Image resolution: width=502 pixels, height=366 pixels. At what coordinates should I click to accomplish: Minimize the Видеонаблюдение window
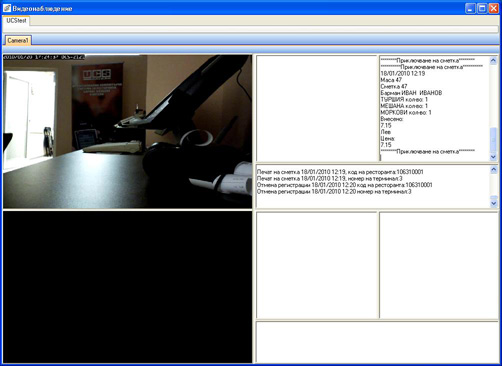tap(470, 8)
